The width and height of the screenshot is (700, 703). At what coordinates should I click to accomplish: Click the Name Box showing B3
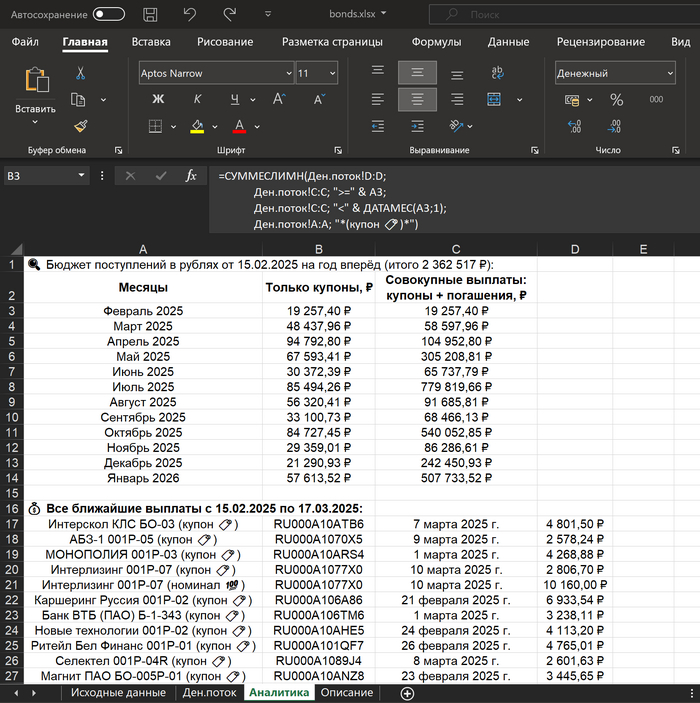40,175
